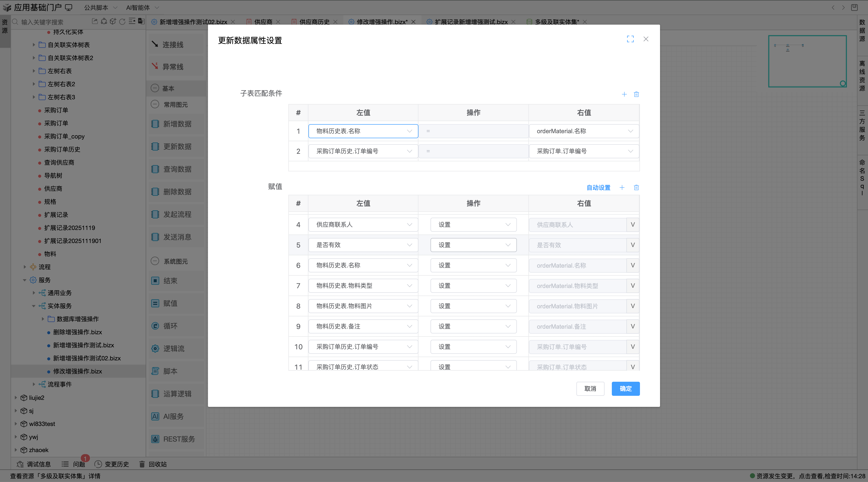Image resolution: width=868 pixels, height=482 pixels.
Task: Select the 新增数据 element in the palette
Action: [177, 124]
